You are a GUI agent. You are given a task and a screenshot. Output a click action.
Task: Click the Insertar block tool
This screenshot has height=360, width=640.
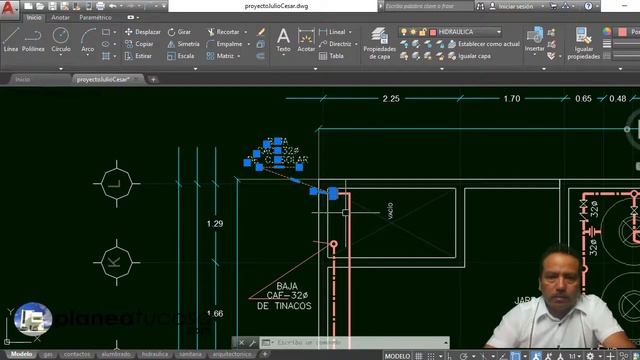point(534,40)
